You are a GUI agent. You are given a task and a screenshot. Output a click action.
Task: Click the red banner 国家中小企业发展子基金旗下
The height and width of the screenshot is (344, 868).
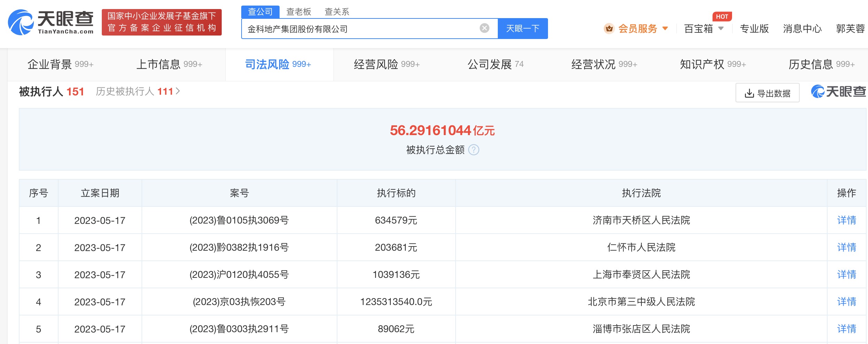pyautogui.click(x=162, y=22)
